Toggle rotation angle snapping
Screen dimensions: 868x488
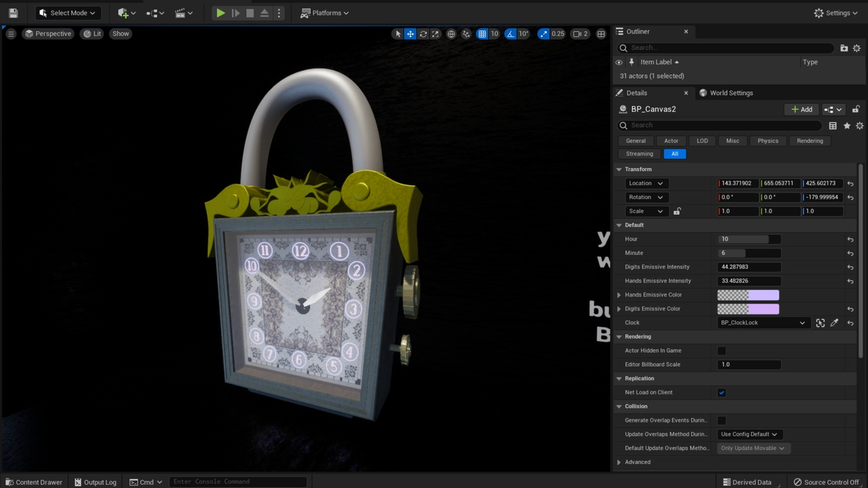[511, 34]
